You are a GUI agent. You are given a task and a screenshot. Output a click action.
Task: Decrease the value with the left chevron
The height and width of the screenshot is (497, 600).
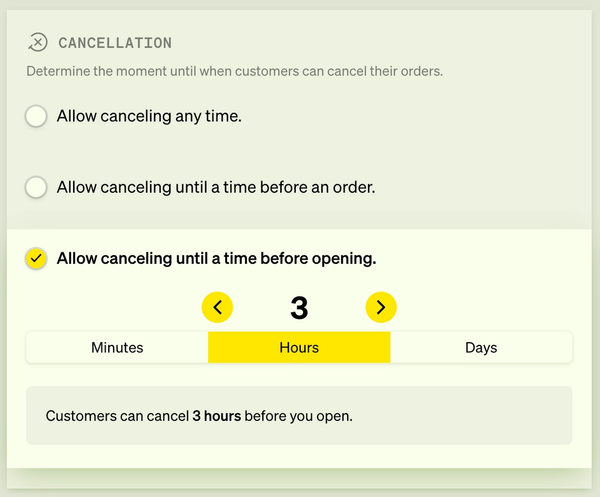(x=217, y=307)
